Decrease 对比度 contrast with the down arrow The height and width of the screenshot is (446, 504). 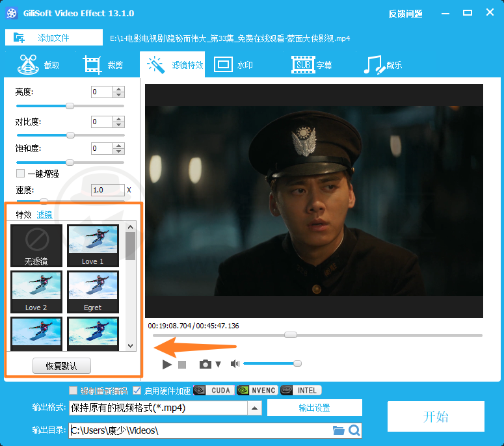coord(119,125)
